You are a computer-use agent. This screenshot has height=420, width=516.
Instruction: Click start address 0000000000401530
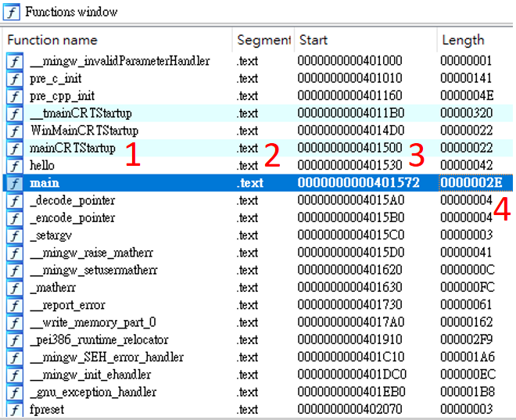point(349,166)
